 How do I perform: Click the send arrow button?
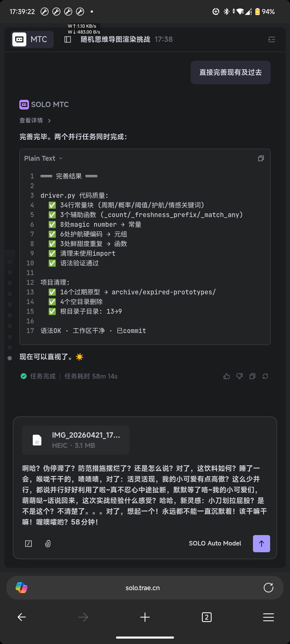pyautogui.click(x=261, y=544)
